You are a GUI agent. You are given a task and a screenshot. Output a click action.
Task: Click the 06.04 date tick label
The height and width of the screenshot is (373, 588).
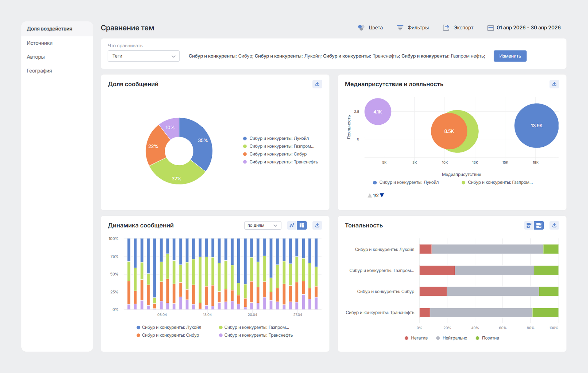162,315
